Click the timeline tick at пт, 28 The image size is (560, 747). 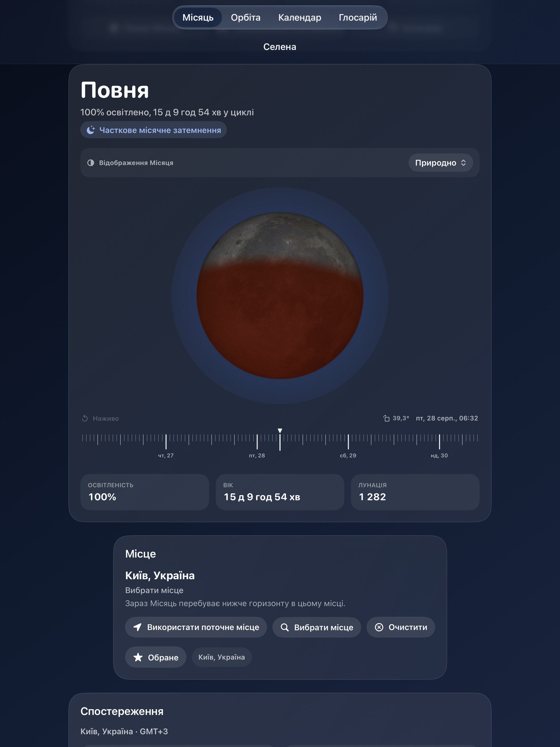pos(257,442)
